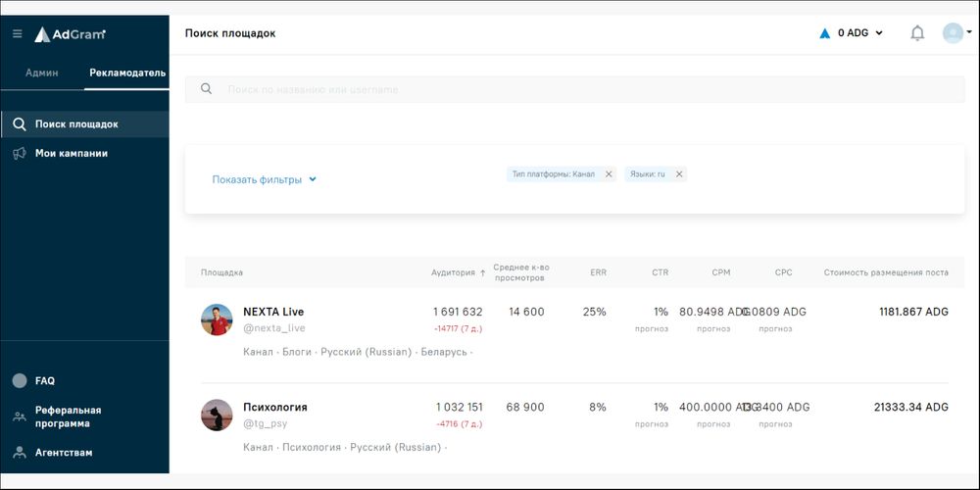Click the '-4716 (7 д.)' audience change

[460, 423]
